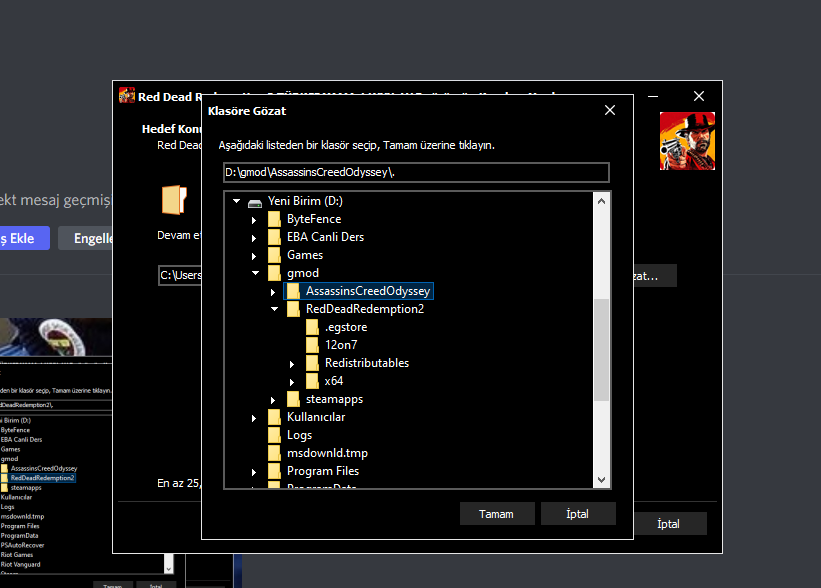821x588 pixels.
Task: Click the gmod folder icon
Action: tap(274, 273)
